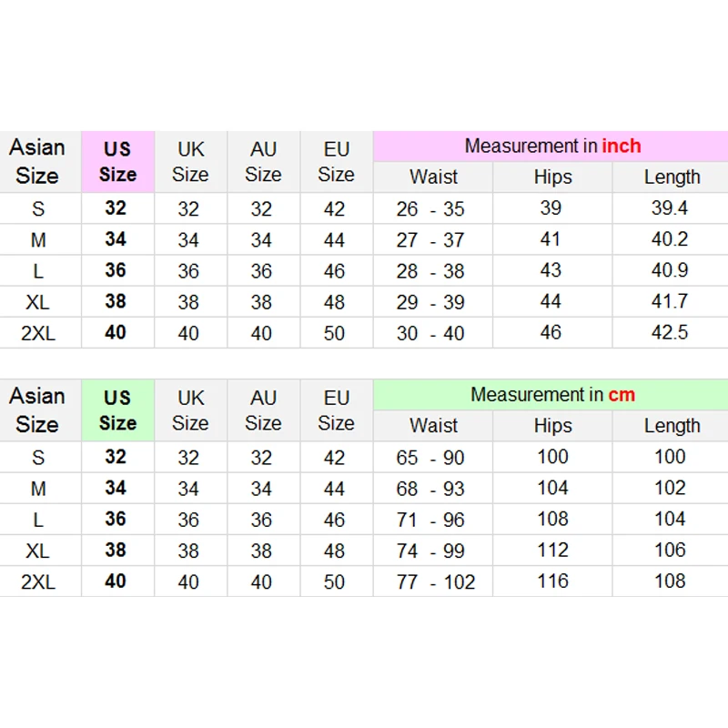The image size is (728, 728).
Task: Select the 40.9 length cell
Action: point(670,270)
